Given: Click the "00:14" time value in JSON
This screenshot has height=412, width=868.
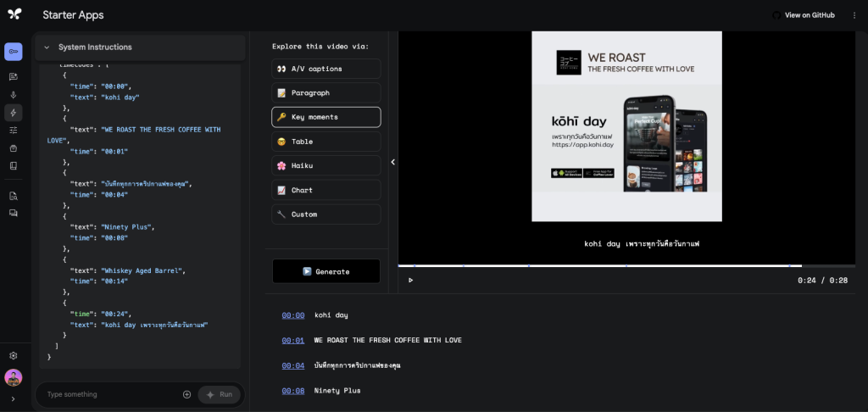Looking at the screenshot, I should pos(114,281).
